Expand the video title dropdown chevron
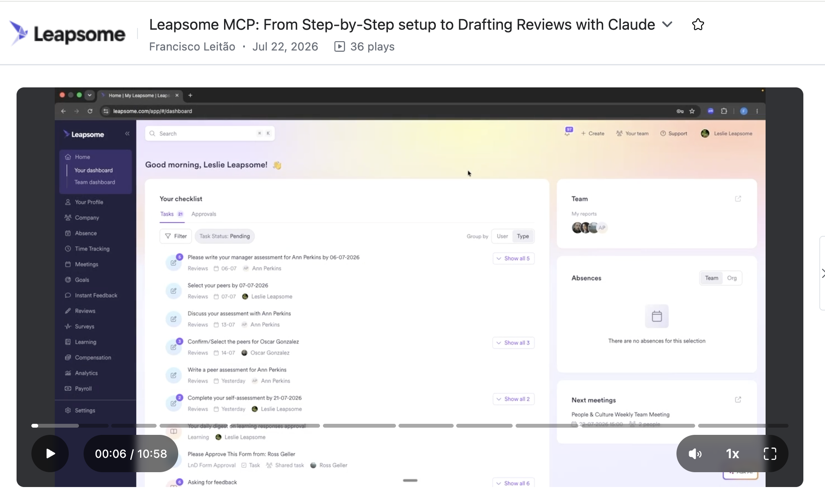825x504 pixels. tap(668, 25)
